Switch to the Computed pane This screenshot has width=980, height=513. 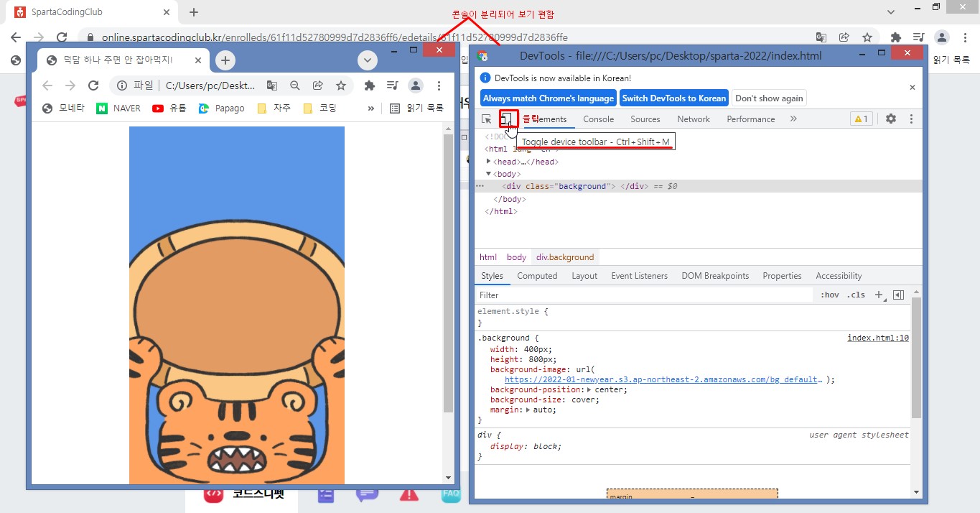[537, 276]
